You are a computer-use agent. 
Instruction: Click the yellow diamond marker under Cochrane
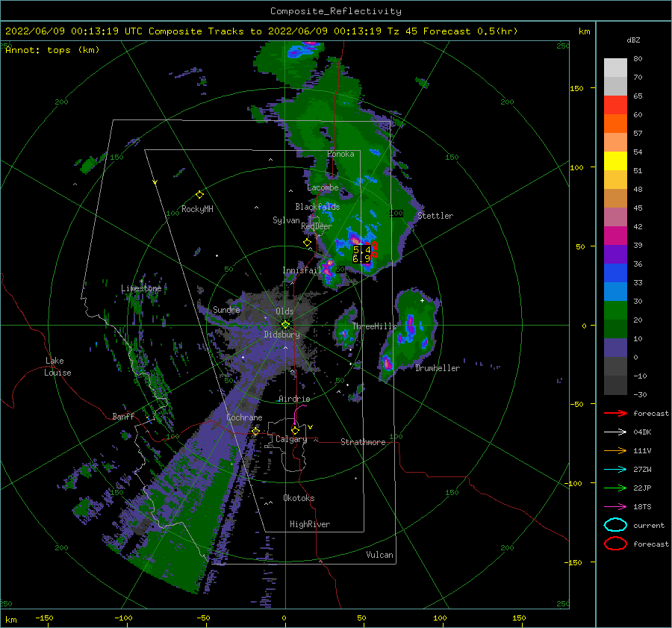tap(256, 431)
